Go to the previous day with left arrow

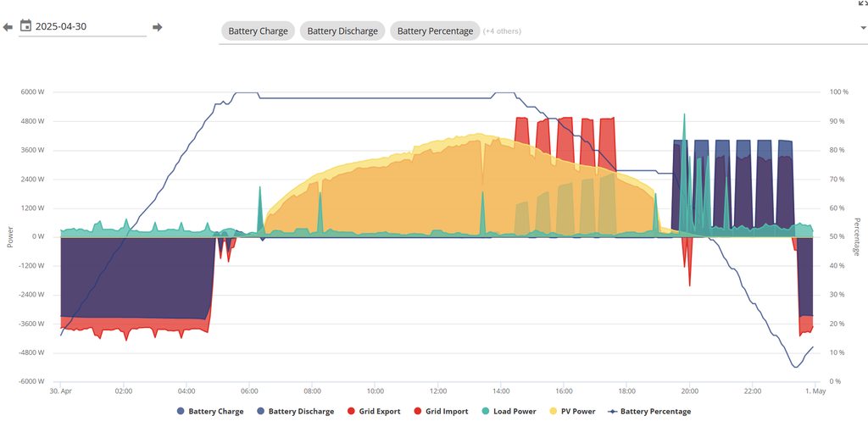click(8, 27)
